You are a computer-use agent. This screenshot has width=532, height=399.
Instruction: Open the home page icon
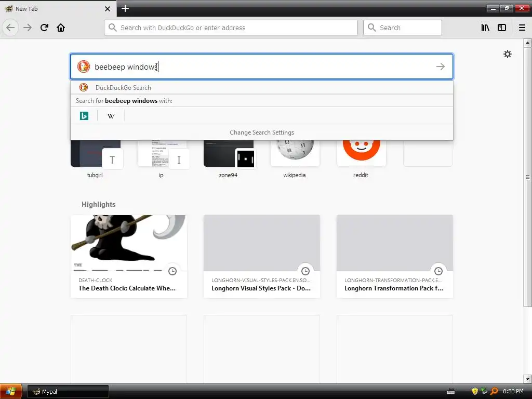61,28
